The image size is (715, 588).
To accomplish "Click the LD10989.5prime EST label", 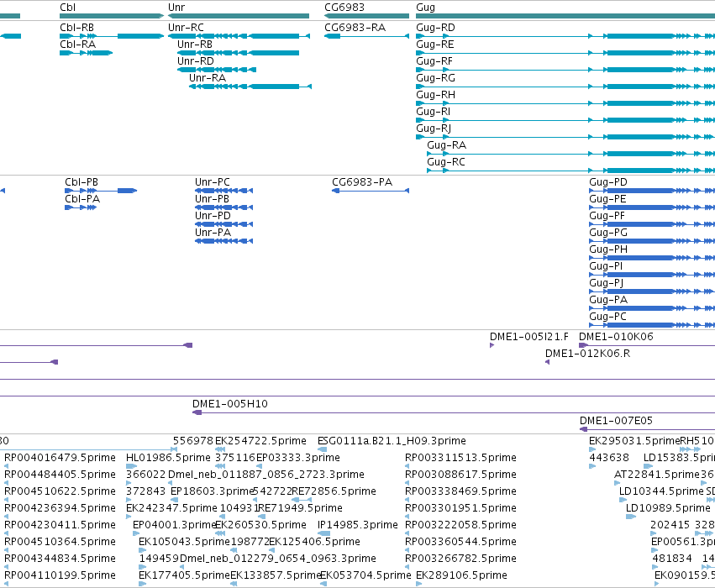I will coord(668,509).
